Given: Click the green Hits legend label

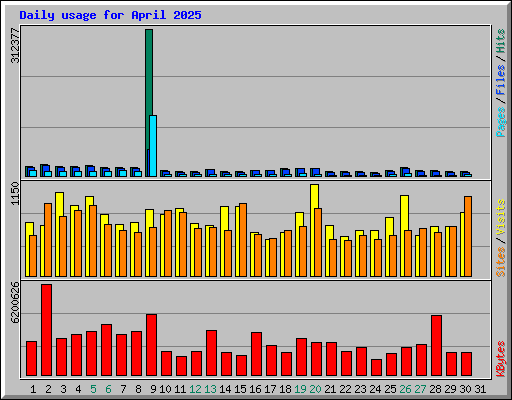Looking at the screenshot, I should coord(501,41).
